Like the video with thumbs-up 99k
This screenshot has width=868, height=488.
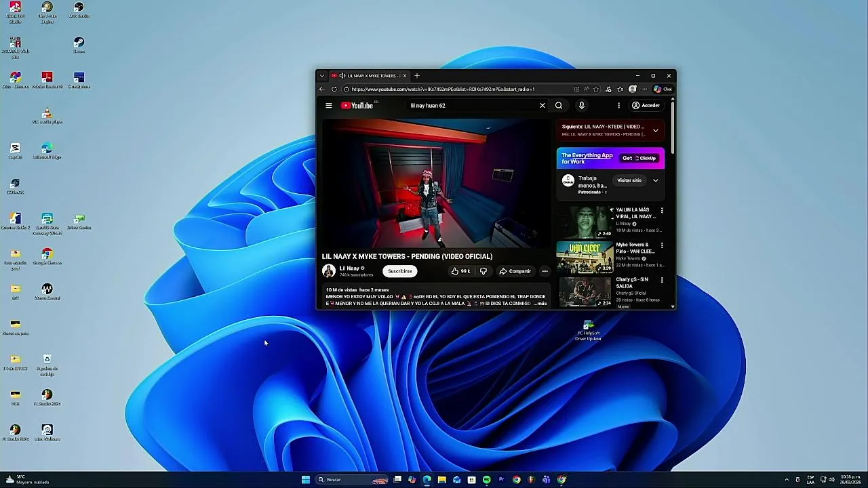[x=461, y=271]
